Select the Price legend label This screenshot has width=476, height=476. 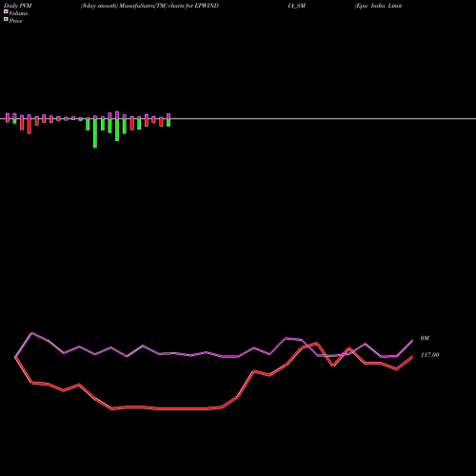(x=15, y=21)
